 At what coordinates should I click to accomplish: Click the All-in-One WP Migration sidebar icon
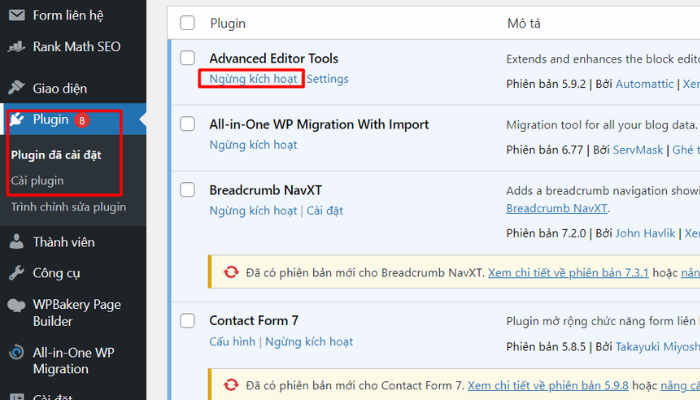coord(17,352)
